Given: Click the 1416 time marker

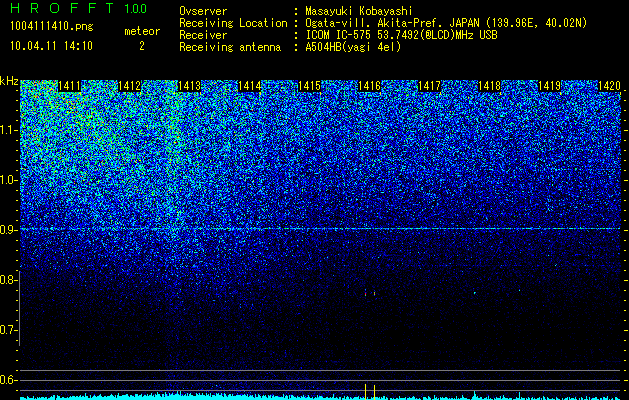Looking at the screenshot, I should [x=369, y=86].
